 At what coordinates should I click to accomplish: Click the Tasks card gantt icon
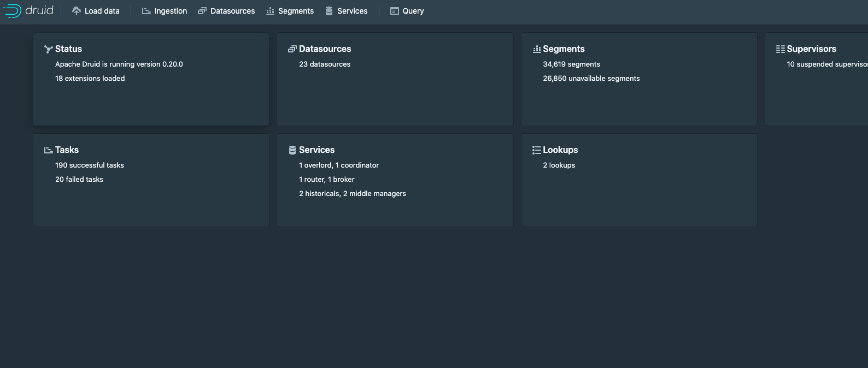coord(49,150)
